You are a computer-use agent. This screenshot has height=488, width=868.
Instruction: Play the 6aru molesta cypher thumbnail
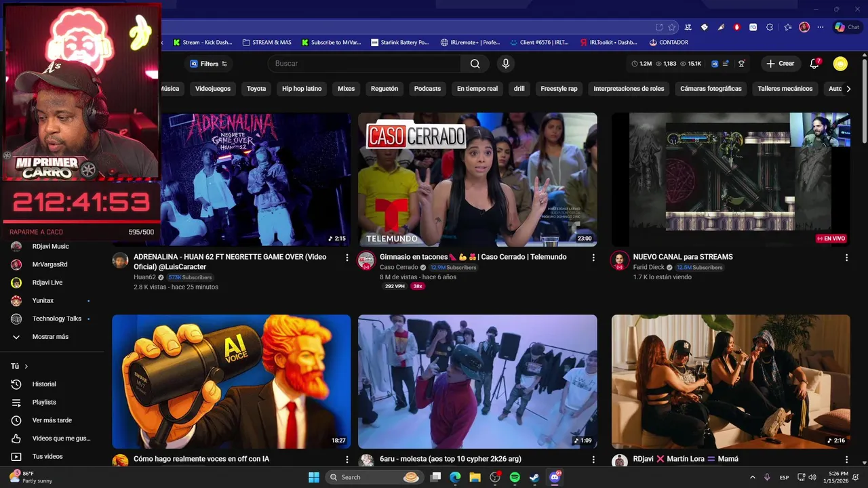click(477, 382)
